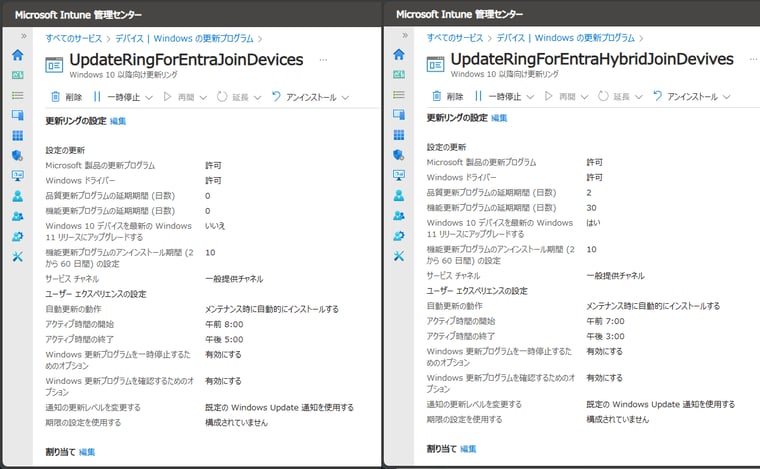Click 一般提供チャネル value in right window

[x=616, y=276]
